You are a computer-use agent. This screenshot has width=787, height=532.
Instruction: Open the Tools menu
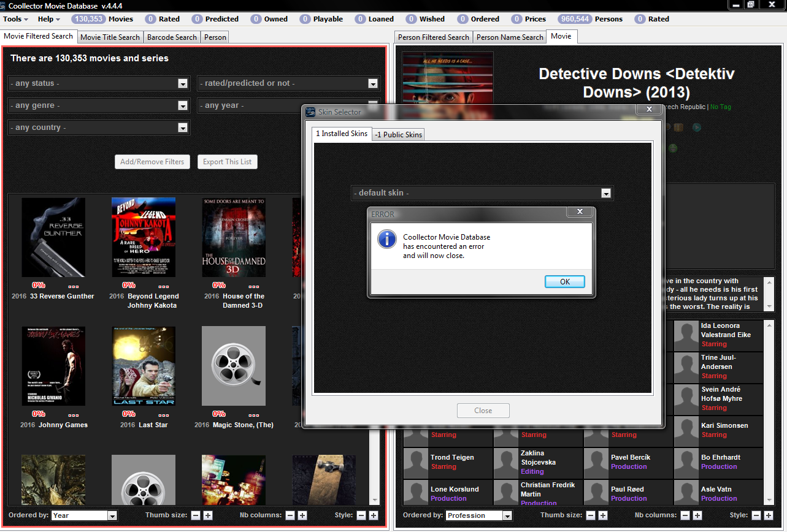15,19
